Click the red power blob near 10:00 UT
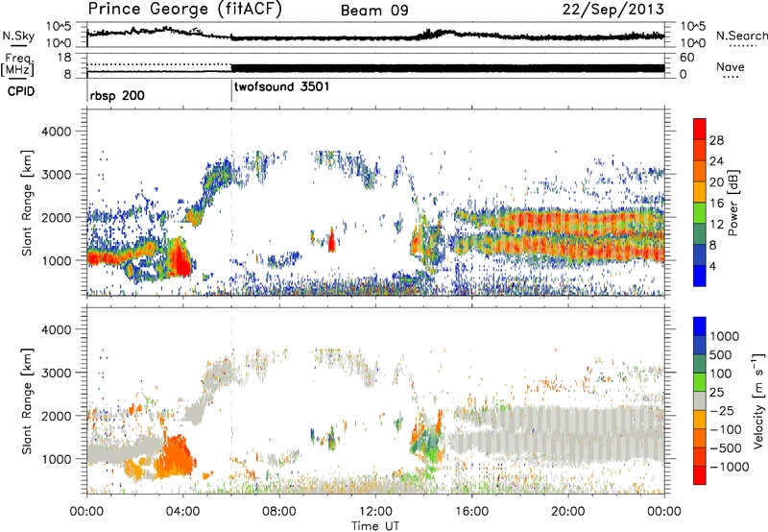The height and width of the screenshot is (532, 768). (x=331, y=241)
